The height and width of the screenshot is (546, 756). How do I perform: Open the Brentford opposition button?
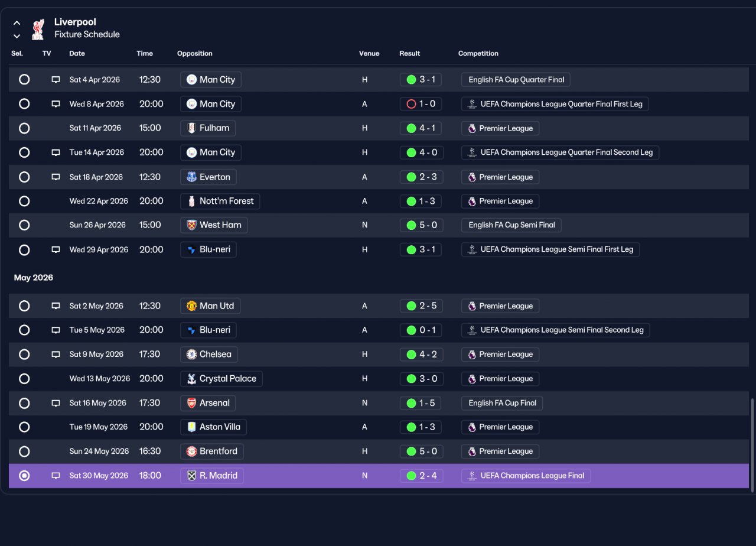click(x=211, y=451)
